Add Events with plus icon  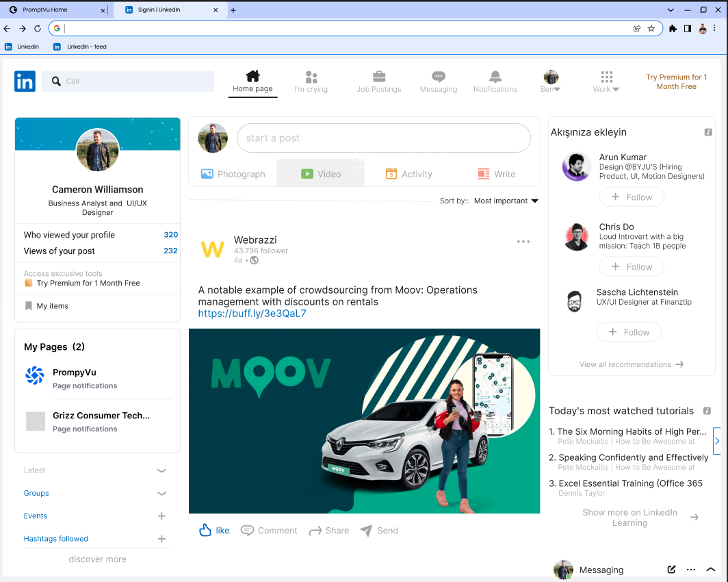click(x=161, y=516)
